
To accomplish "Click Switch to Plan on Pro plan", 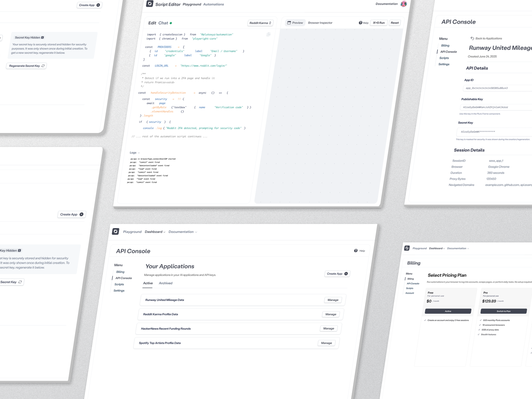I will click(x=503, y=311).
